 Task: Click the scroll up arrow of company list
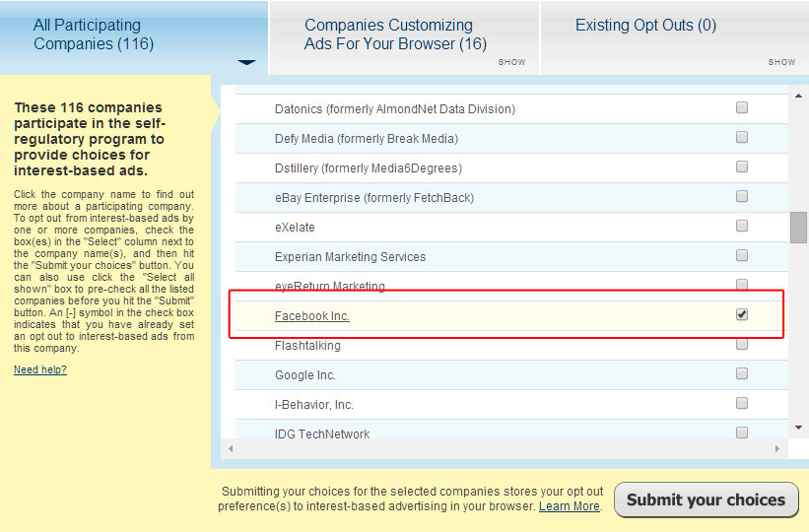798,96
